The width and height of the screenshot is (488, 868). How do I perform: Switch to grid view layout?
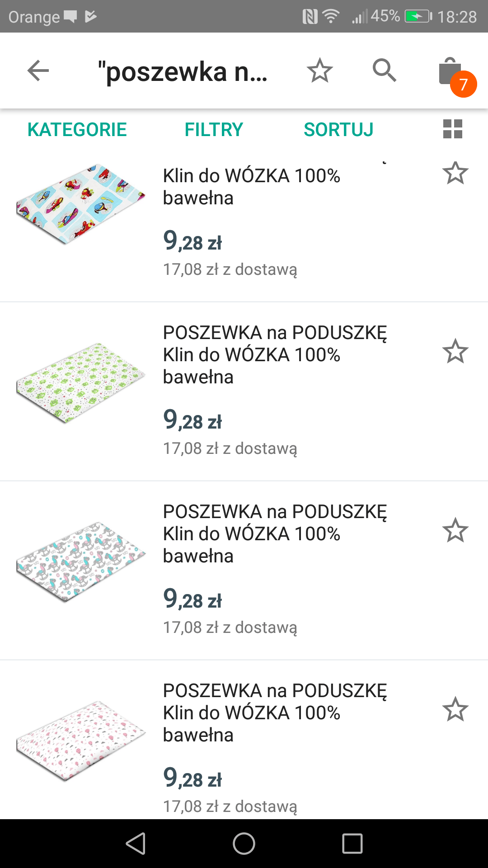[x=452, y=129]
